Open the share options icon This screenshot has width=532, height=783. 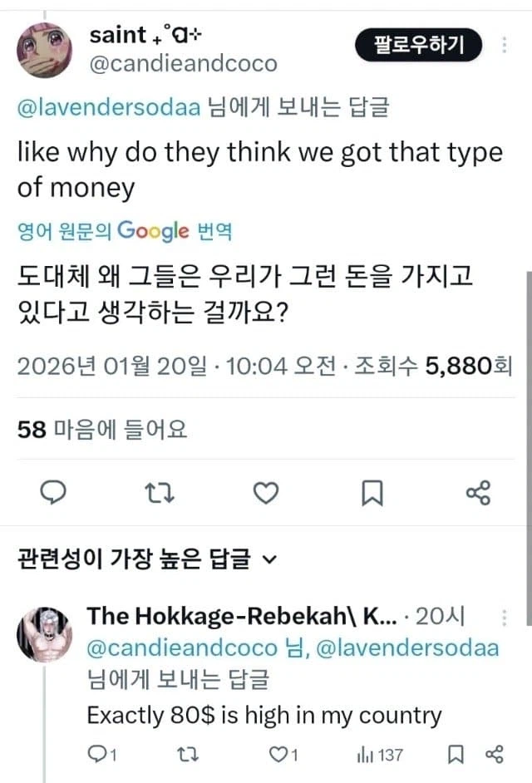[x=478, y=492]
